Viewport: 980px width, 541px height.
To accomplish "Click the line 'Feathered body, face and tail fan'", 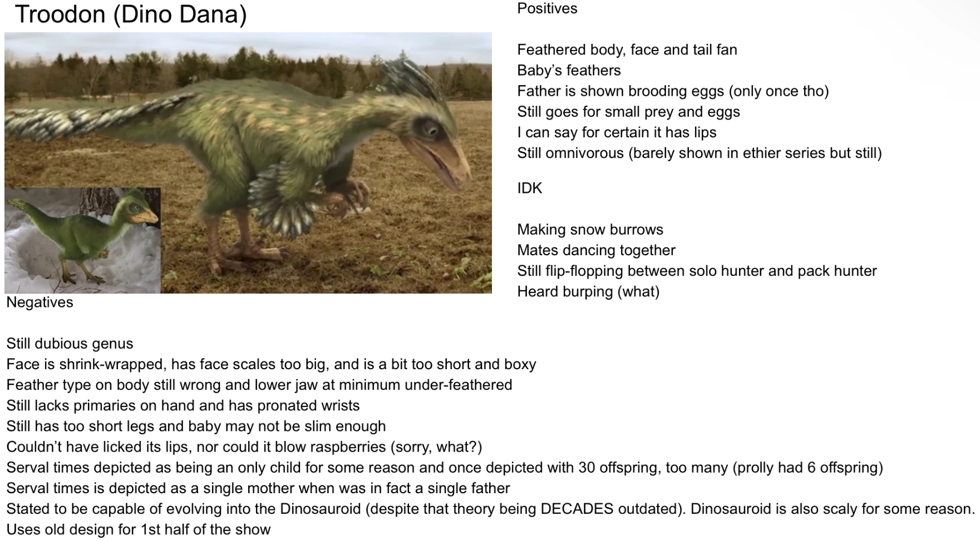I will [627, 50].
